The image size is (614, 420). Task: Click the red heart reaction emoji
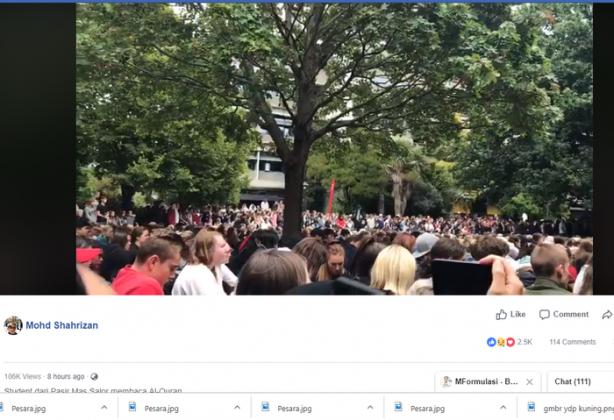click(x=510, y=342)
